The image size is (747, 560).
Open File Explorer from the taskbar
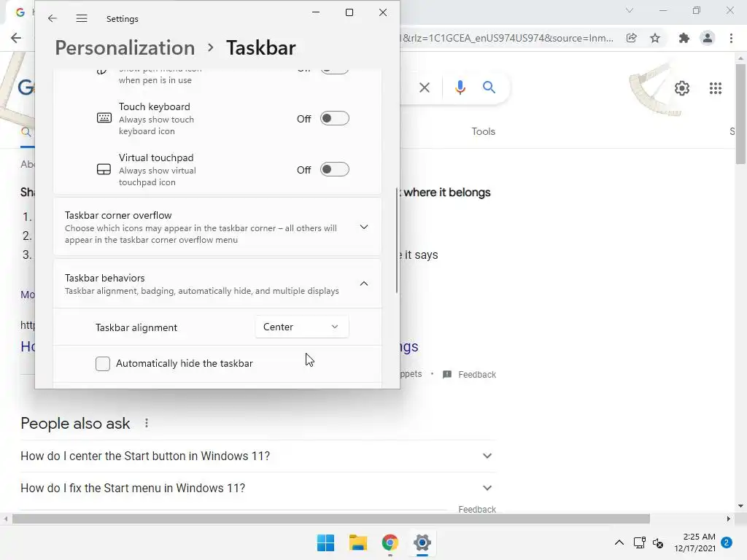[357, 542]
